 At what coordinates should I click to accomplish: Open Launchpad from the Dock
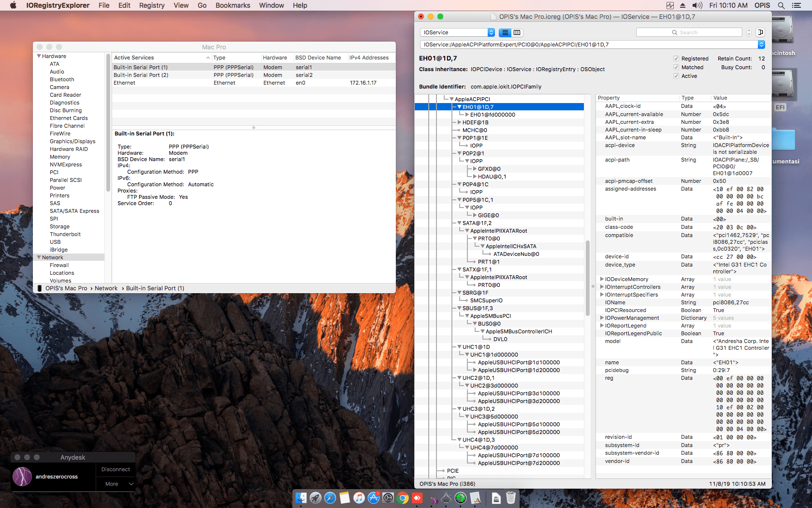point(316,497)
